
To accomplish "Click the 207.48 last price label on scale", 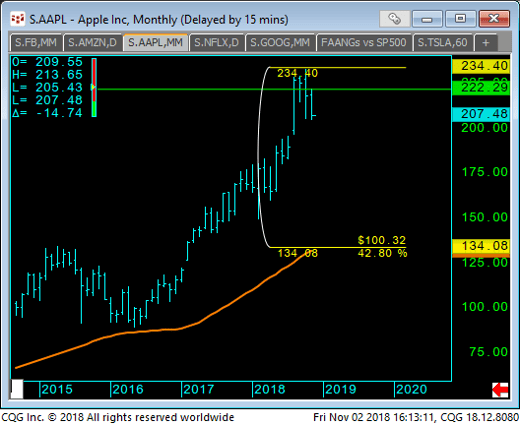I will [481, 114].
